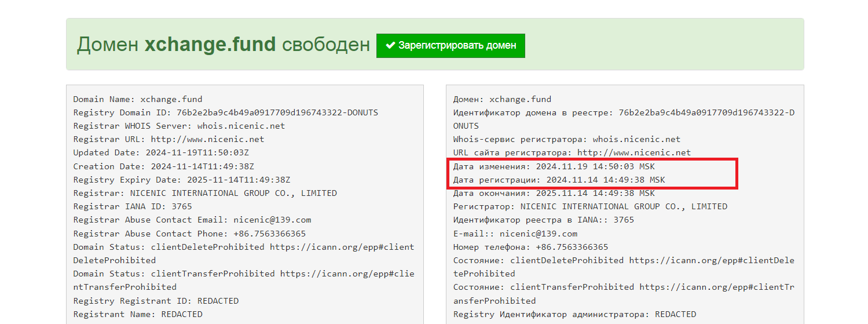Select the line 'Registry Registrant ID: REDACTED'
Viewport: 868px width, 324px height.
(156, 301)
